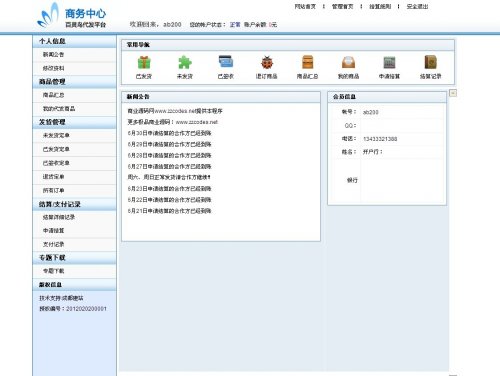This screenshot has height=376, width=500.
Task: Open 退货定单 in the sidebar
Action: pos(53,177)
